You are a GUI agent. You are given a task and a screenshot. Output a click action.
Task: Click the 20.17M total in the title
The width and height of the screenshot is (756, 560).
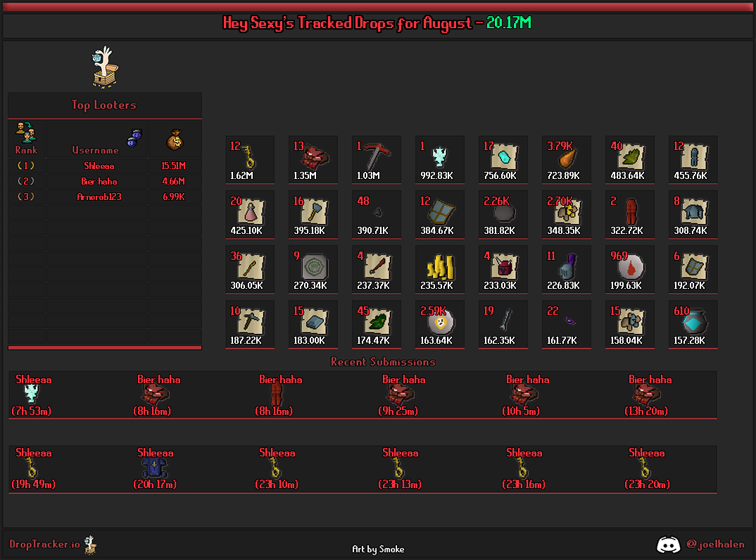(509, 23)
